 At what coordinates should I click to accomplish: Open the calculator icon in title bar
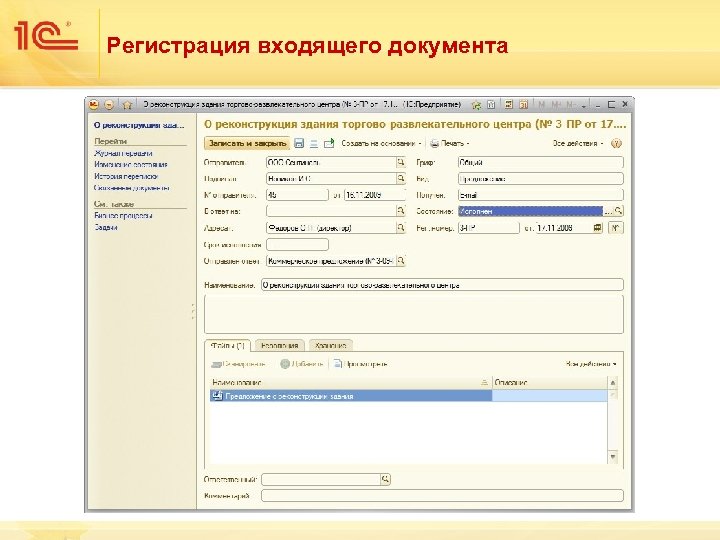point(508,105)
